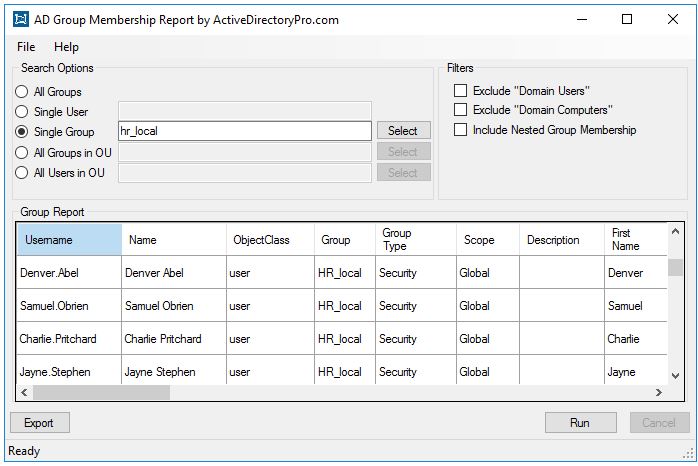
Task: Click the Run button
Action: pyautogui.click(x=580, y=422)
